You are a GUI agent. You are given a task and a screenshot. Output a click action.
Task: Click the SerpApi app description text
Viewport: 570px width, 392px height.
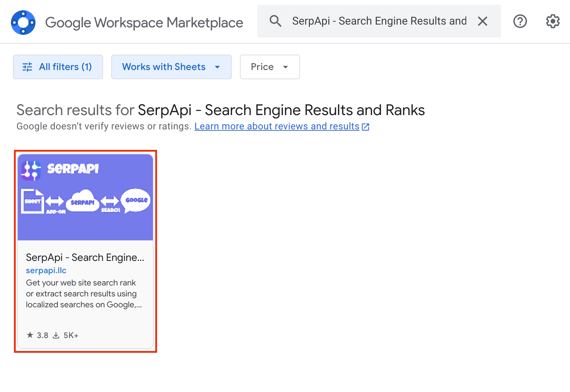pyautogui.click(x=84, y=294)
